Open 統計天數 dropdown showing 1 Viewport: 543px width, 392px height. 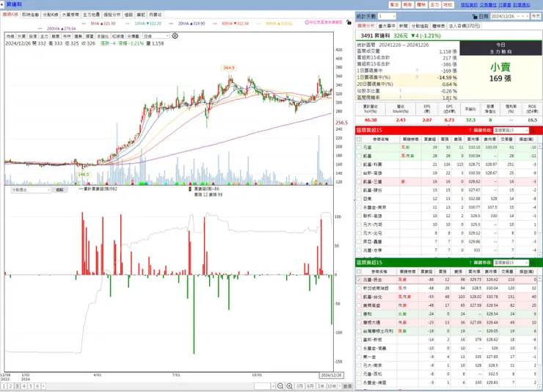pyautogui.click(x=387, y=16)
